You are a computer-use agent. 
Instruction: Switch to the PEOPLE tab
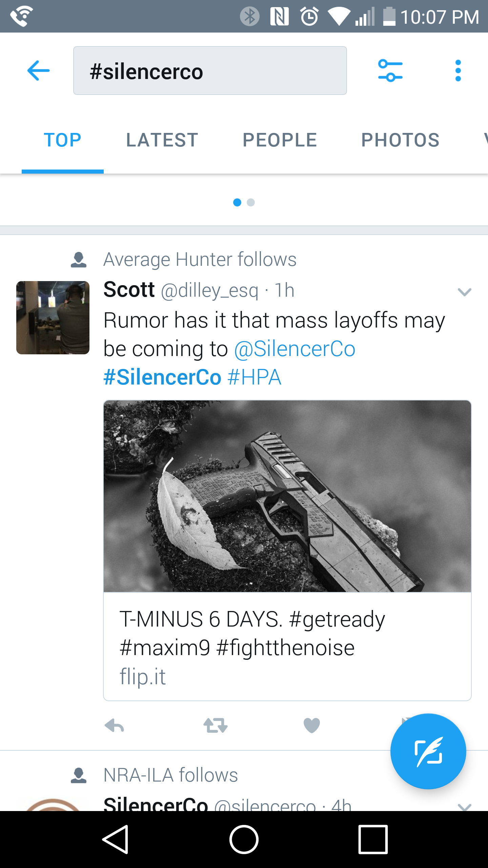[280, 140]
